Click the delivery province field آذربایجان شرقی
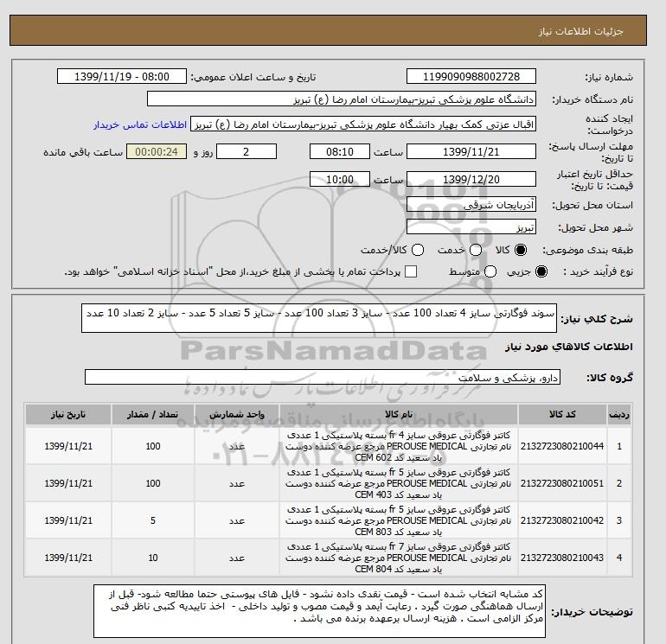666x644 pixels. 471,205
